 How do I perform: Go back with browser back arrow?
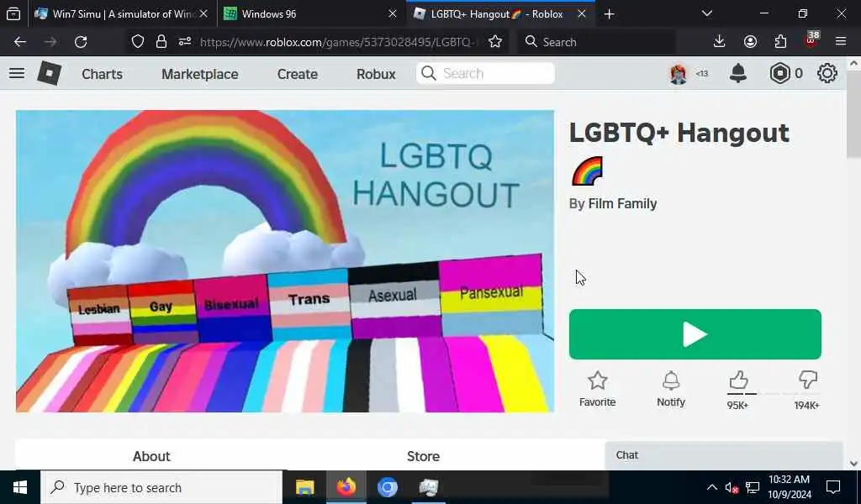point(20,42)
